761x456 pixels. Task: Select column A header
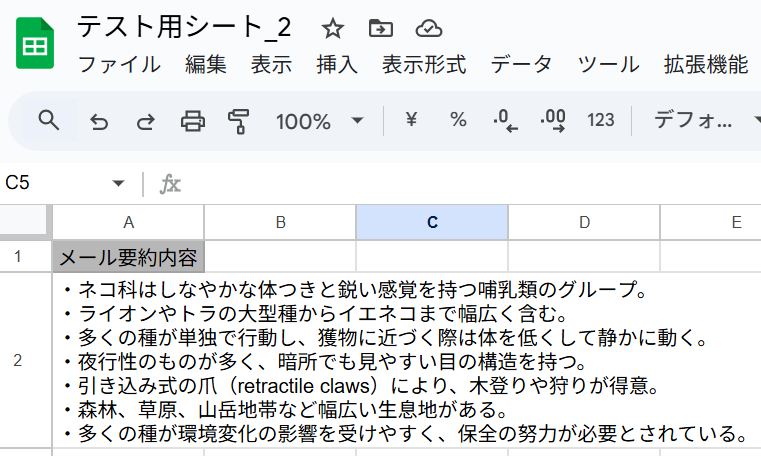pyautogui.click(x=128, y=222)
